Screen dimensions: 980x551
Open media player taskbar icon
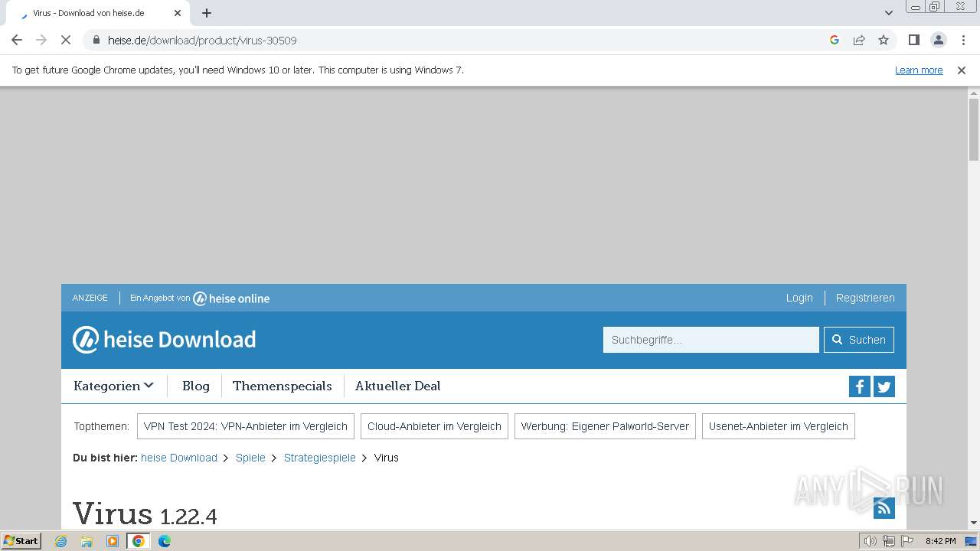[x=113, y=541]
